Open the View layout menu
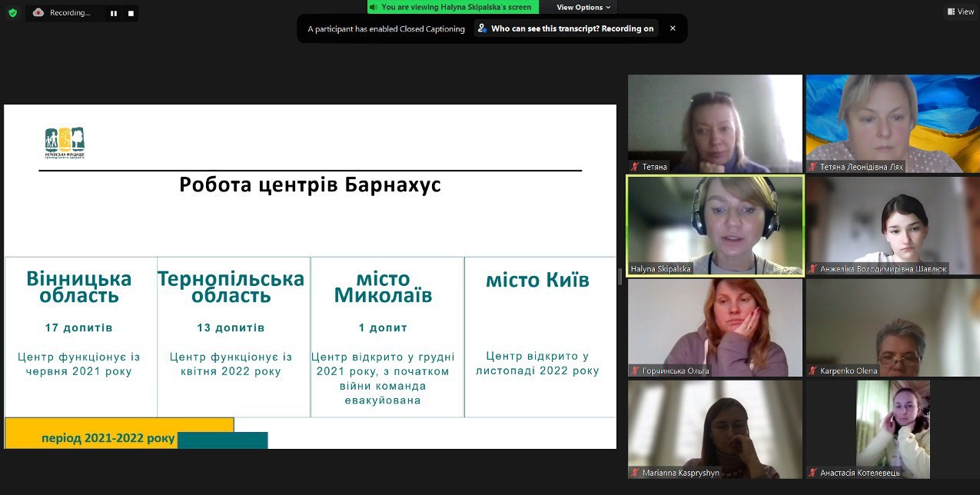The width and height of the screenshot is (980, 495). click(961, 12)
